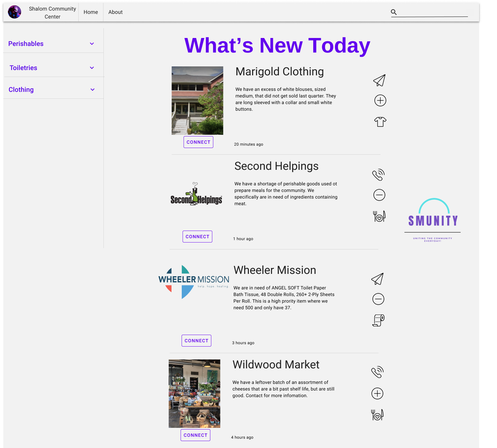Click the search magnifier icon

(394, 12)
